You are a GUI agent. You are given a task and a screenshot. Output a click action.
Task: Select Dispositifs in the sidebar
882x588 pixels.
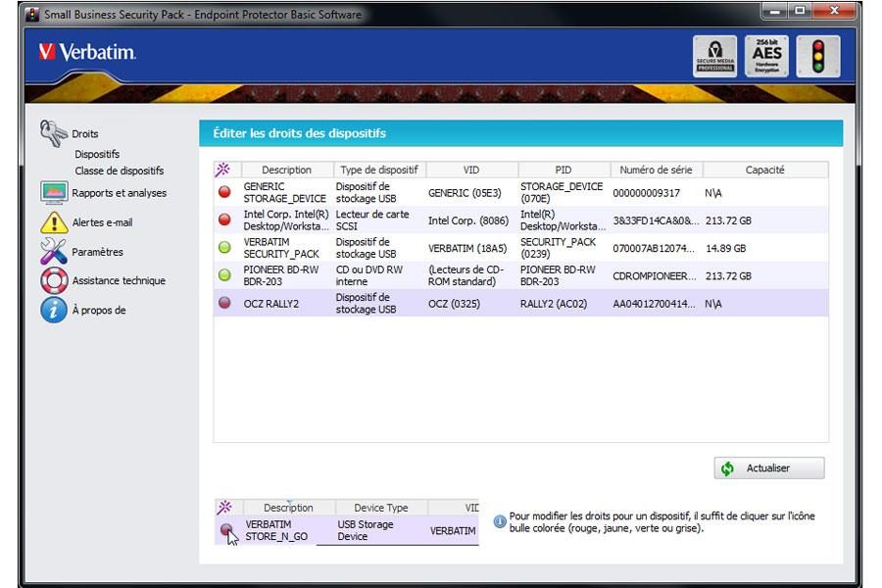click(x=97, y=154)
